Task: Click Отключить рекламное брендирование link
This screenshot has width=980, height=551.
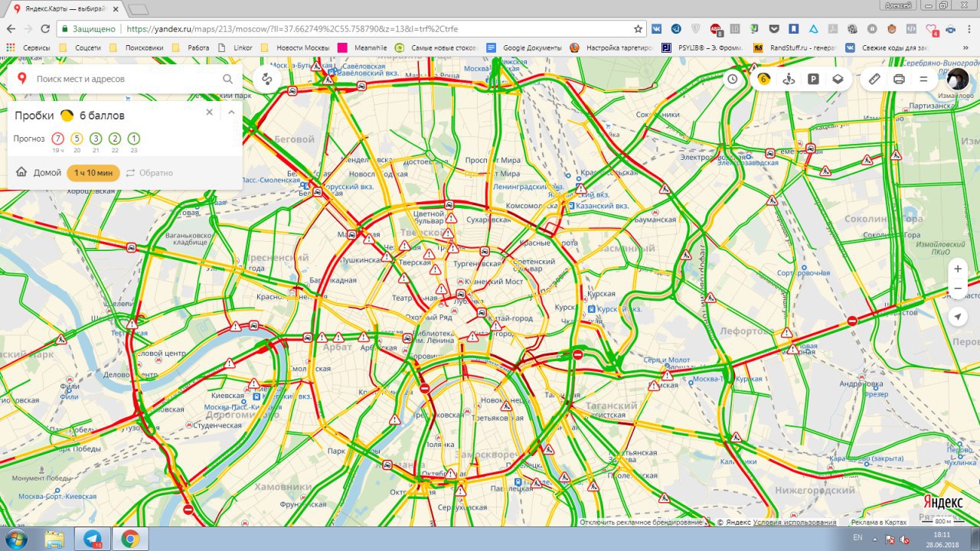Action: [x=641, y=522]
